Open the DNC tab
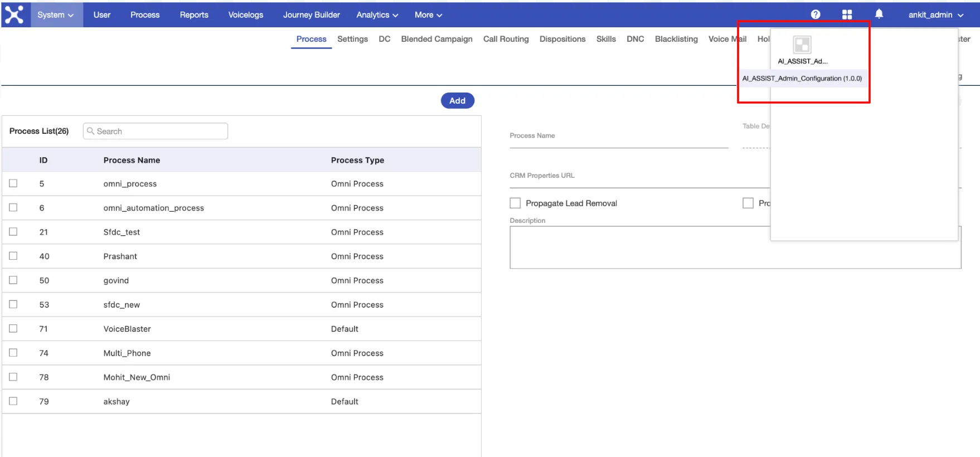980x457 pixels. 635,39
